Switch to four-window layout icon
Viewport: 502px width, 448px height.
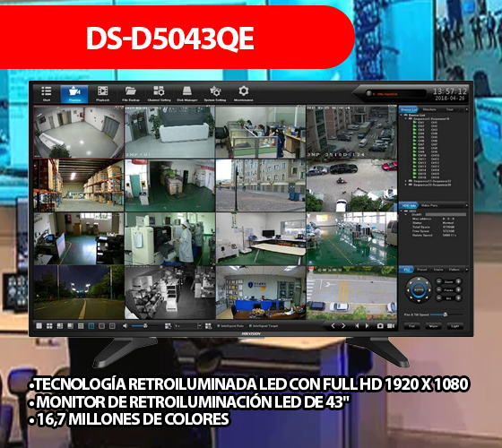[49, 326]
